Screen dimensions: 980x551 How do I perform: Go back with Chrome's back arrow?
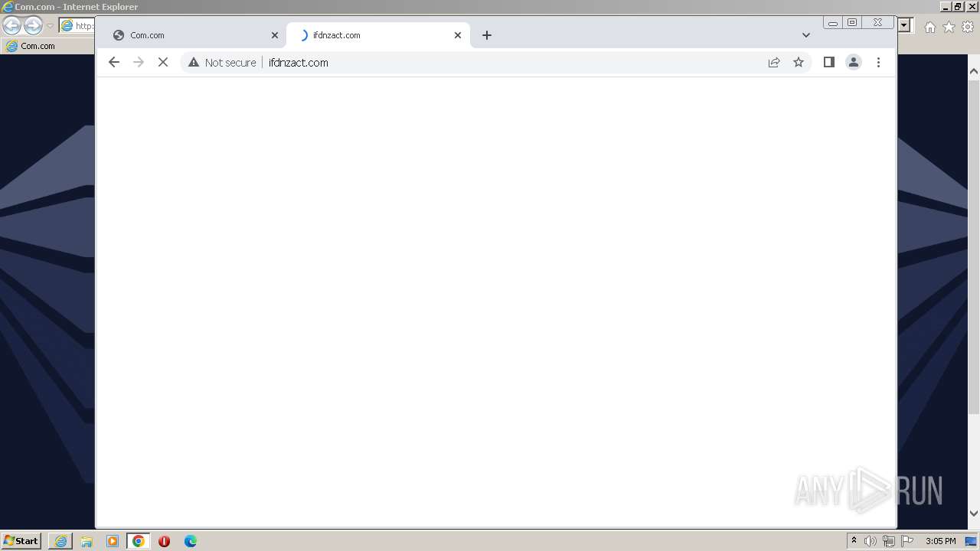coord(114,63)
